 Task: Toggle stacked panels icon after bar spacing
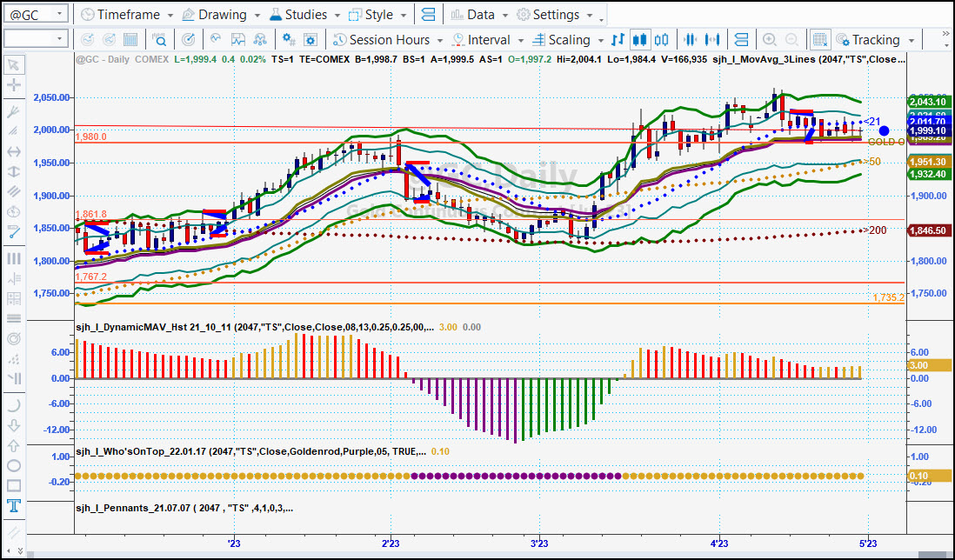(x=741, y=40)
